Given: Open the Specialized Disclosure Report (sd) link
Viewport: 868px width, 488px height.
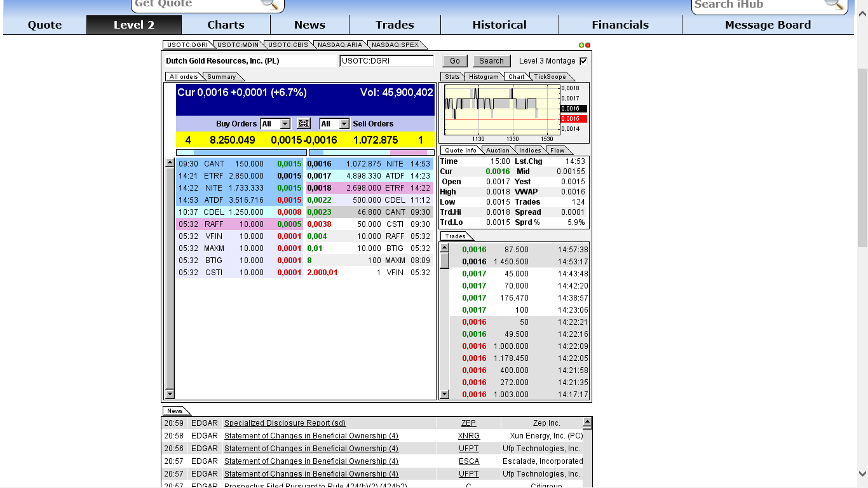Looking at the screenshot, I should (x=284, y=423).
